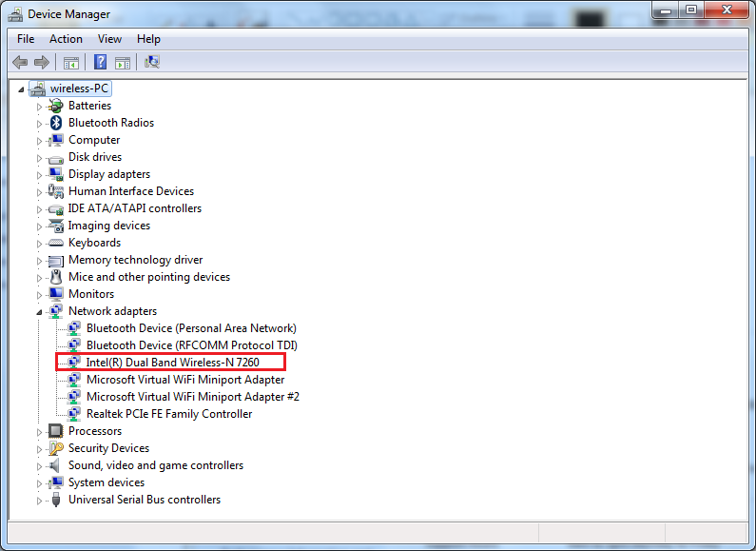Expand the Bluetooth Radios node arrow

point(39,124)
